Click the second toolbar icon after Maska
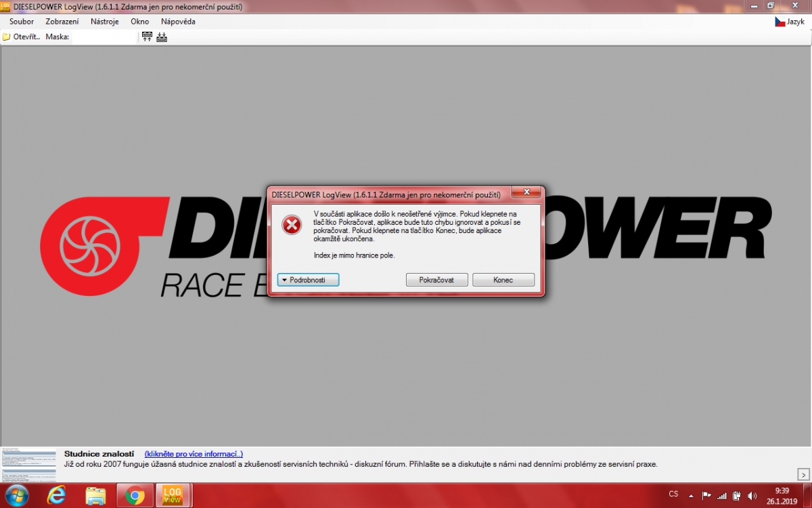Screen dimensions: 812x508 162,37
